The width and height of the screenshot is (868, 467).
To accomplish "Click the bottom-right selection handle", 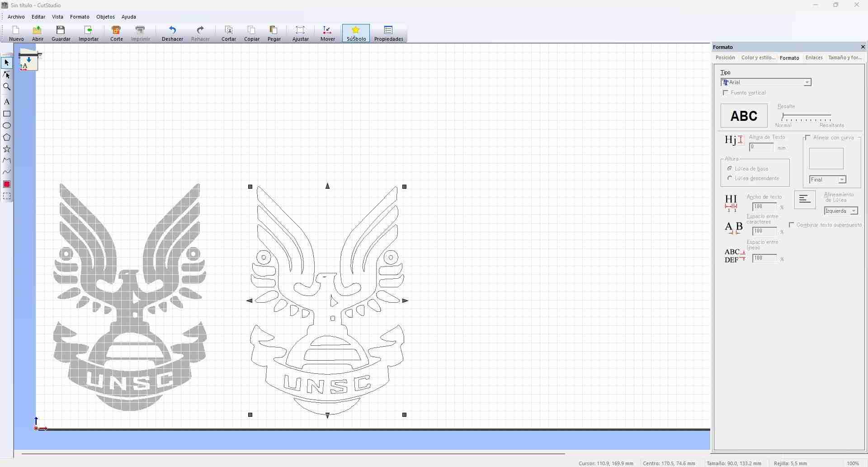I will coord(405,415).
